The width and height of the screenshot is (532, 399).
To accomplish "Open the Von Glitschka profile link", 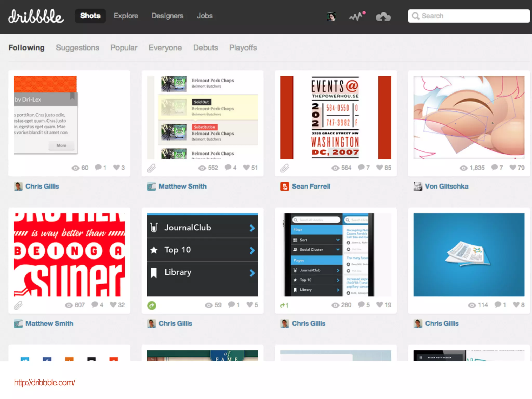I will pyautogui.click(x=447, y=187).
